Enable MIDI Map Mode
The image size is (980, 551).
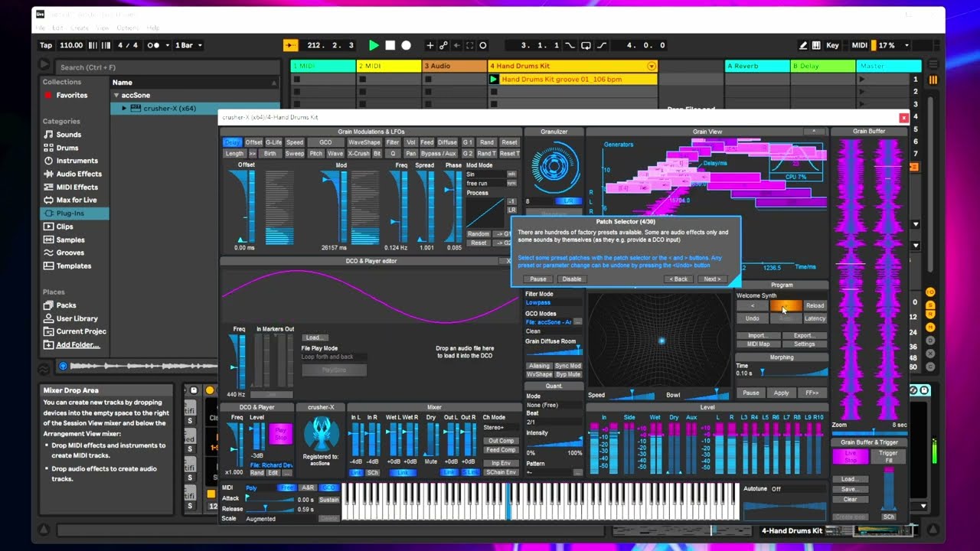click(860, 45)
